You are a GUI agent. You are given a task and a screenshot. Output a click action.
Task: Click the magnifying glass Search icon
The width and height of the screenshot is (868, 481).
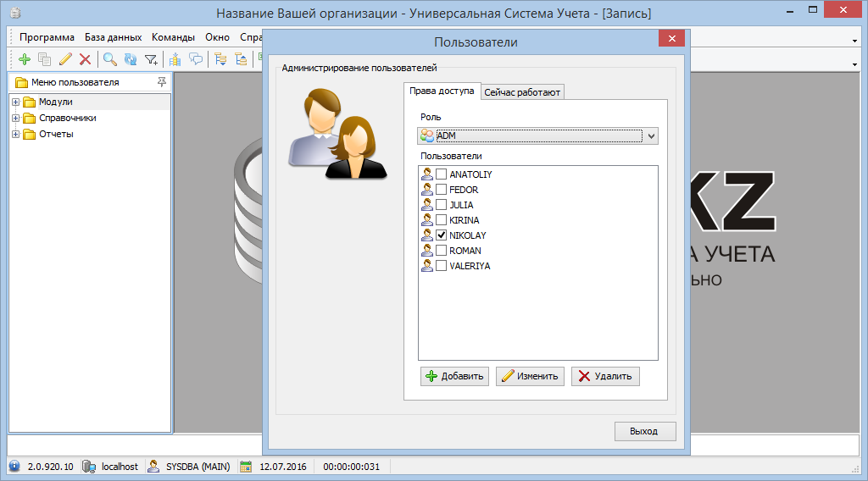110,59
